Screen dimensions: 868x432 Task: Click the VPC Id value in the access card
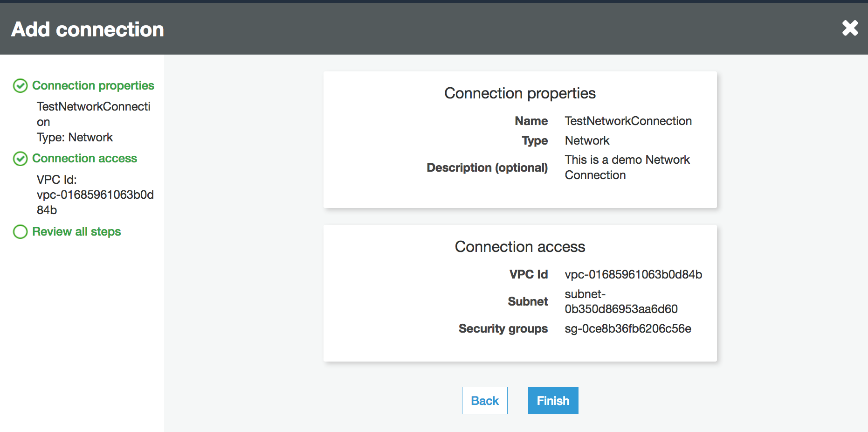pos(633,275)
